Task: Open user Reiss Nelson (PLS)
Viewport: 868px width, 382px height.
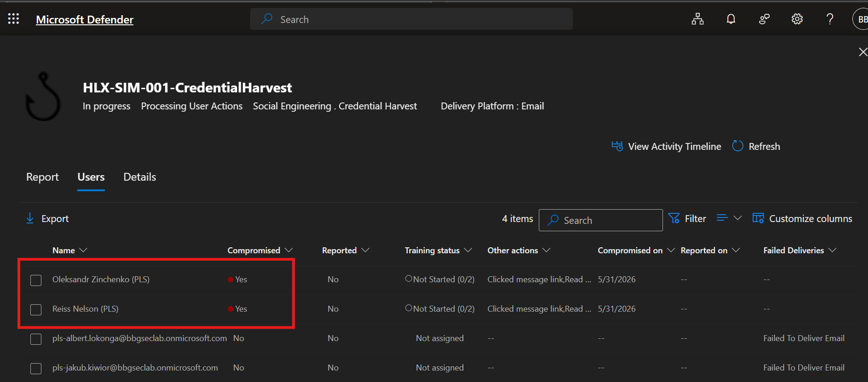Action: coord(85,308)
